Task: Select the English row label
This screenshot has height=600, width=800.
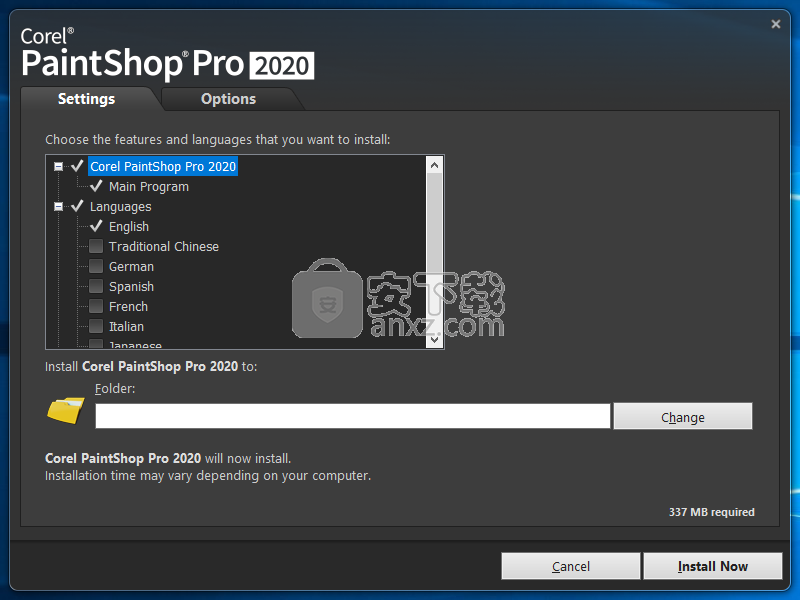Action: [x=129, y=227]
